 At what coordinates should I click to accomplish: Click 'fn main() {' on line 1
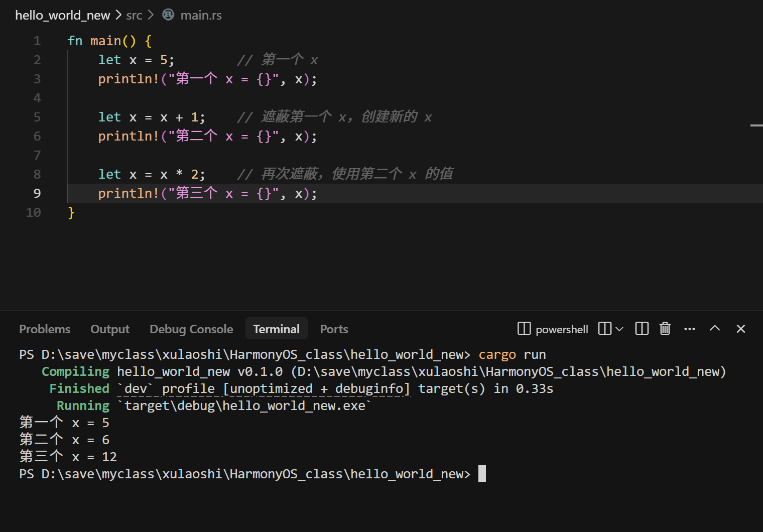(109, 41)
